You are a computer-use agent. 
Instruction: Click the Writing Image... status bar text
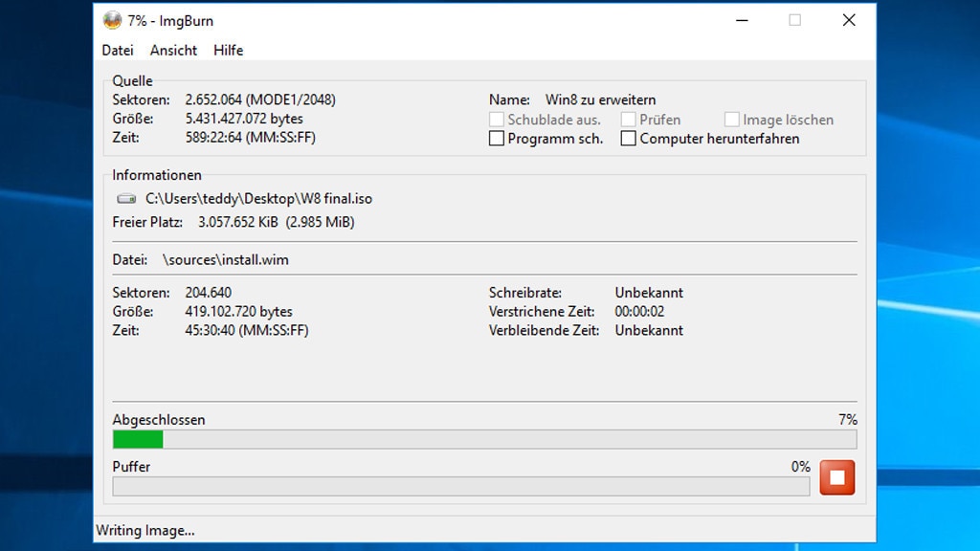(x=145, y=530)
